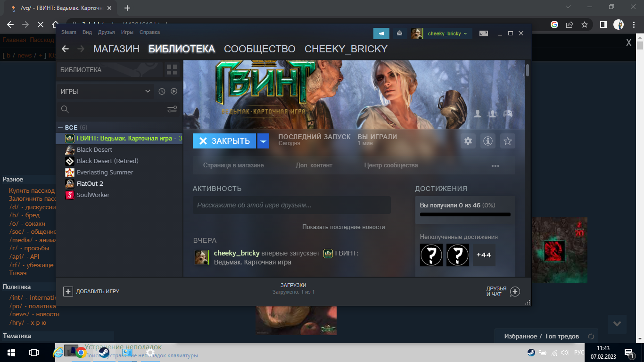Open the Вид menu
Screen dimensions: 644x362
click(87, 32)
